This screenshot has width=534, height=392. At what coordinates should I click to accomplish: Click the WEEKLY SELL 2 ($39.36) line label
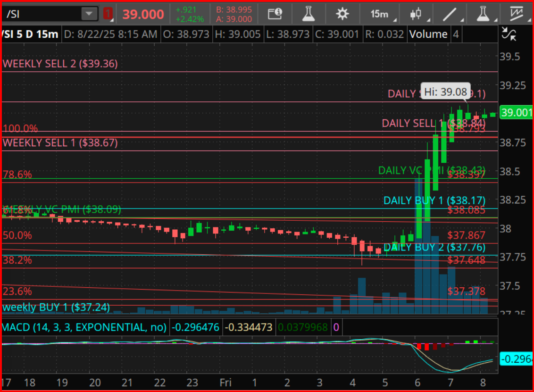(x=60, y=64)
